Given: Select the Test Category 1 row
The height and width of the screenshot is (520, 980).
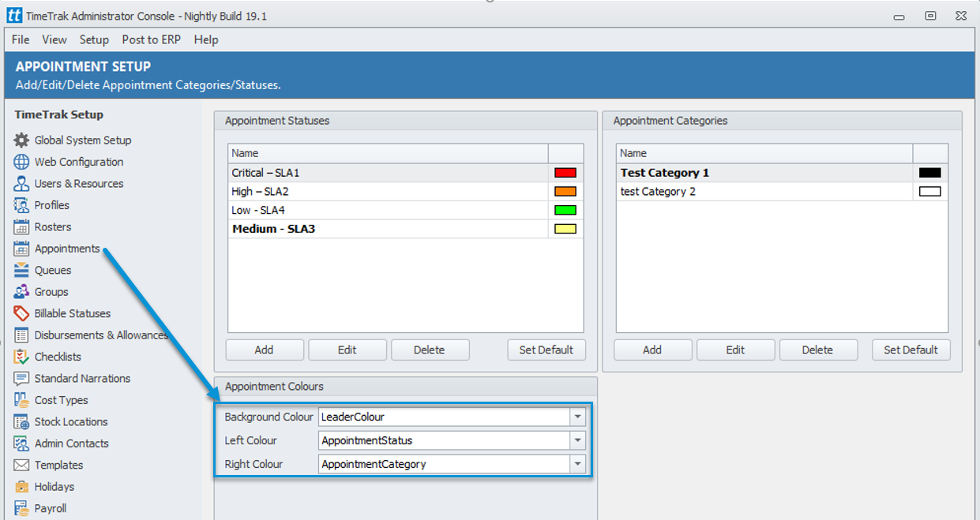Looking at the screenshot, I should coord(782,173).
